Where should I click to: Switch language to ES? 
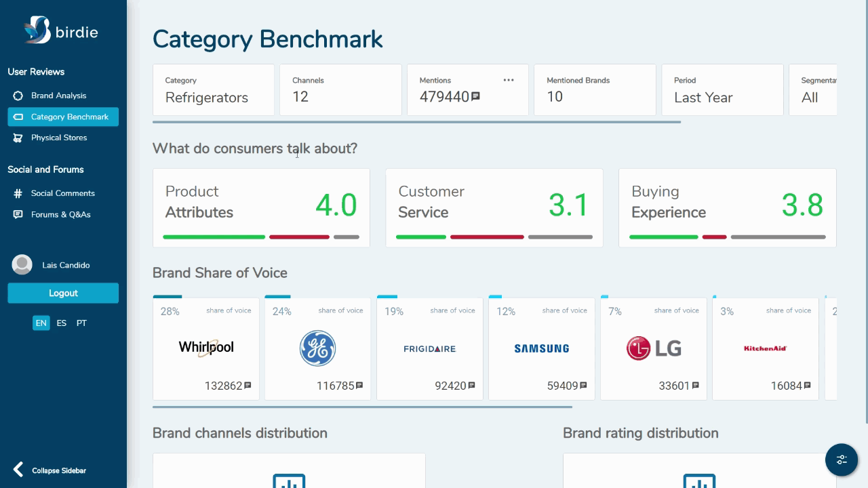tap(62, 323)
